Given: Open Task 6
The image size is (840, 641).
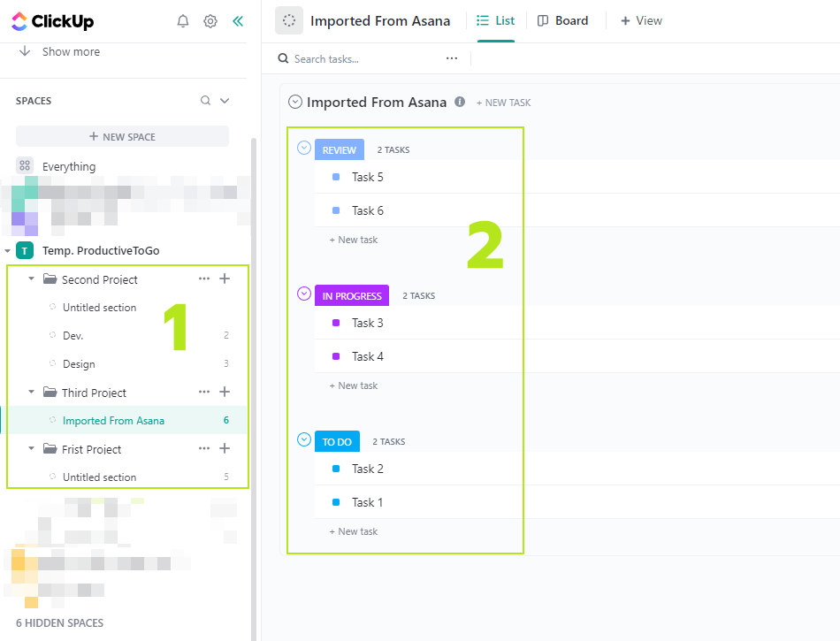Looking at the screenshot, I should (x=368, y=211).
